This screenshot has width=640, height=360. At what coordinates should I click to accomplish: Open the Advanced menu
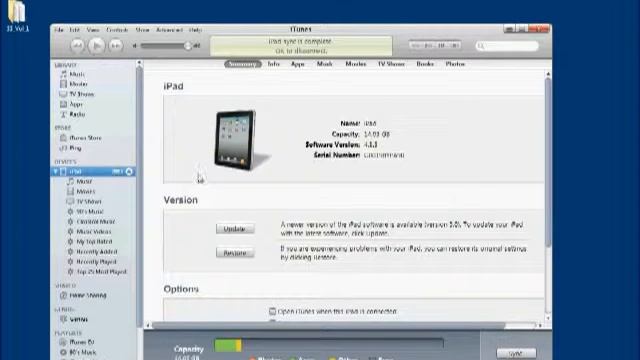point(169,30)
